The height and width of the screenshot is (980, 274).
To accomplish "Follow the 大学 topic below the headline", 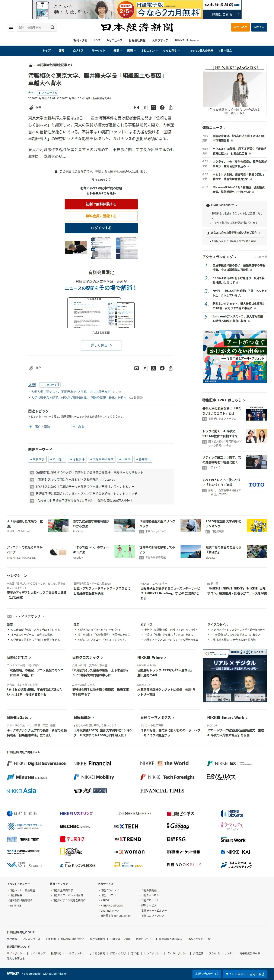I will tap(48, 93).
